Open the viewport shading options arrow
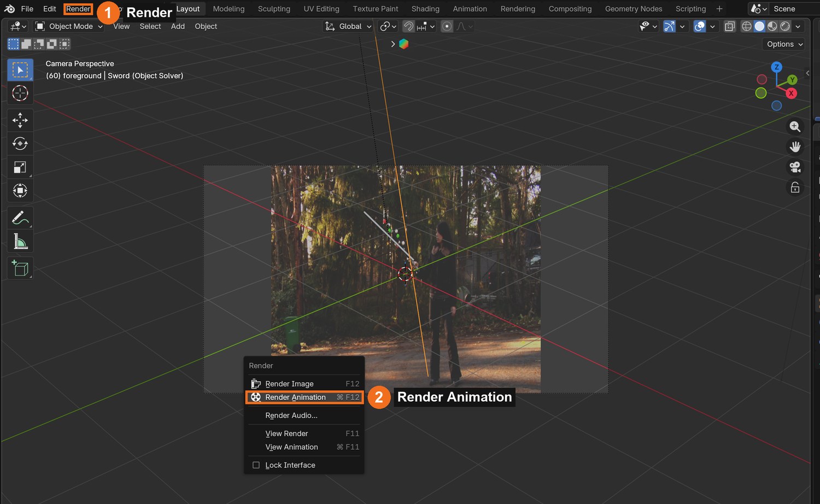 point(798,26)
